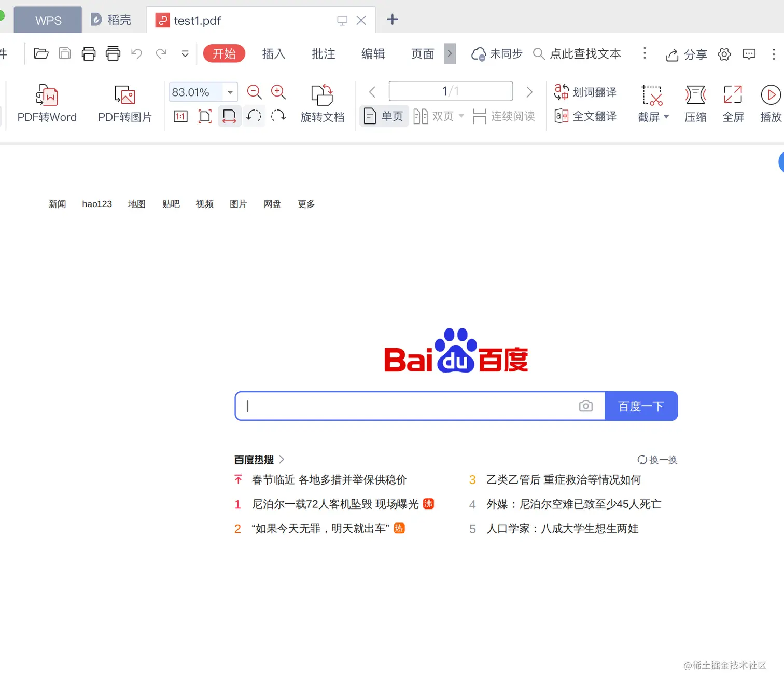Start 播放 playback mode
This screenshot has width=784, height=688.
(771, 102)
